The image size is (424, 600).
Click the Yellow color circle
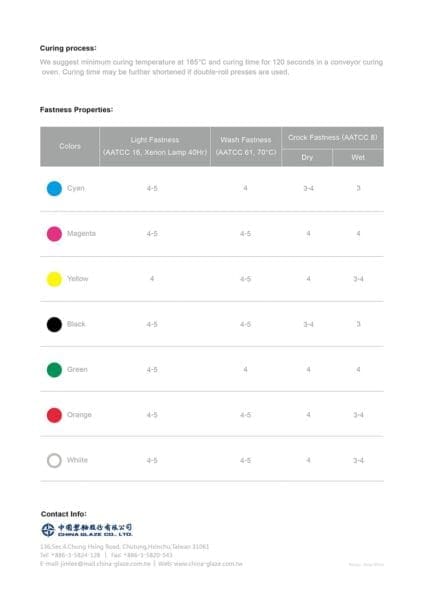(54, 279)
